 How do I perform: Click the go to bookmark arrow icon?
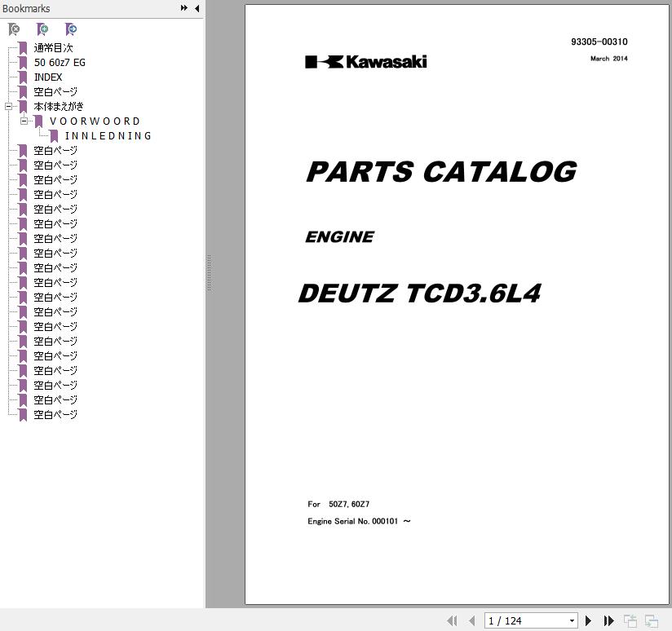tap(71, 29)
